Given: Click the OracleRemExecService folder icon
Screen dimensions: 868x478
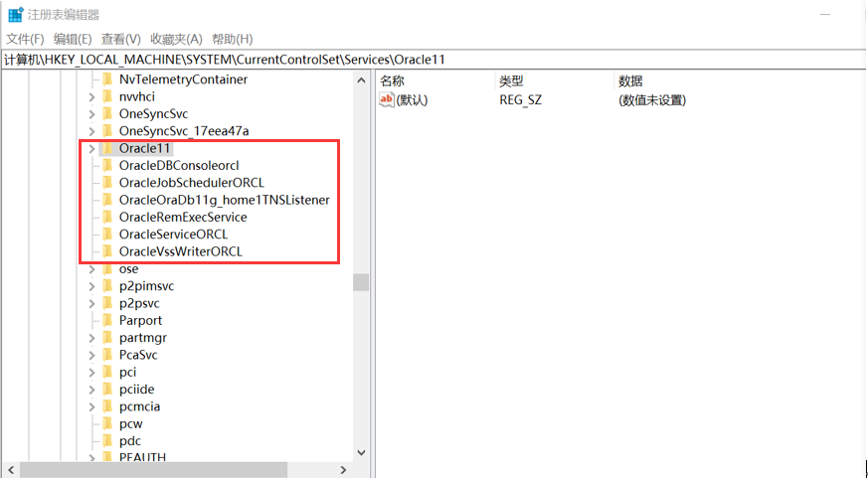Looking at the screenshot, I should point(108,217).
